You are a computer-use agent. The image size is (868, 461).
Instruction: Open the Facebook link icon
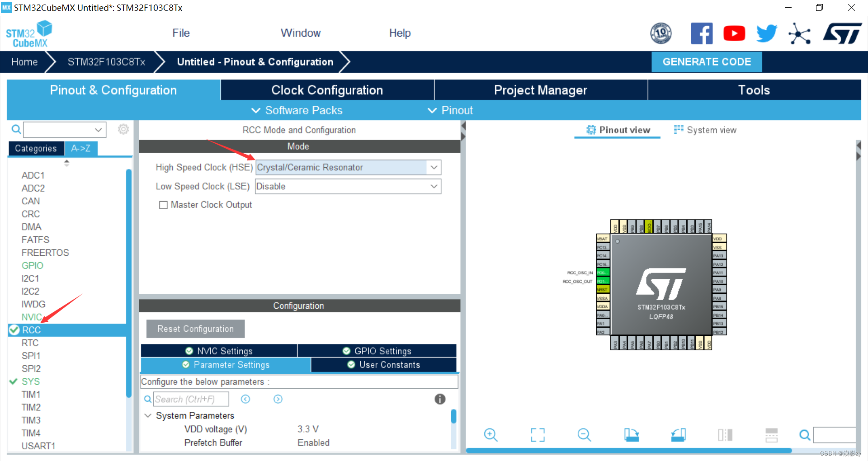click(702, 33)
